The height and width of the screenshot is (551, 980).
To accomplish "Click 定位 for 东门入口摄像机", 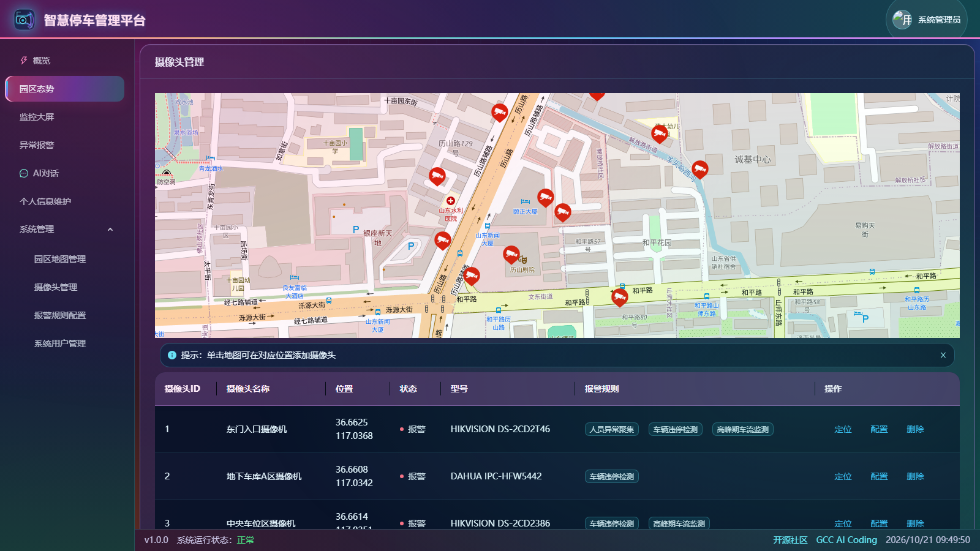I will click(x=843, y=429).
